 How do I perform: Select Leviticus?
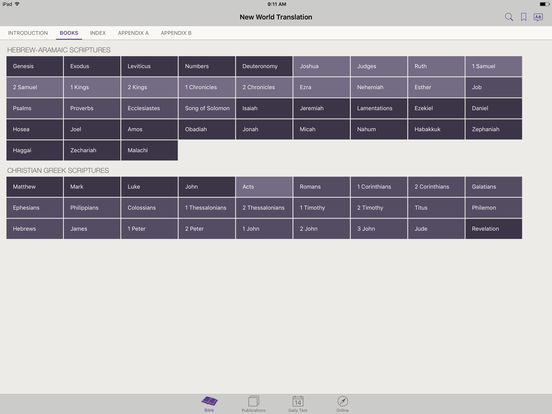pos(149,66)
